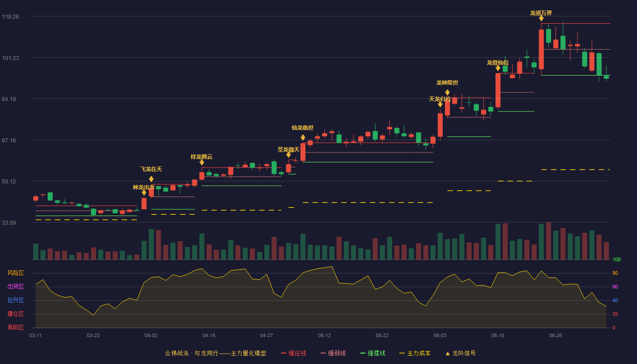Click the 飞龙在天 signal arrow marker
This screenshot has width=637, height=364.
click(152, 179)
